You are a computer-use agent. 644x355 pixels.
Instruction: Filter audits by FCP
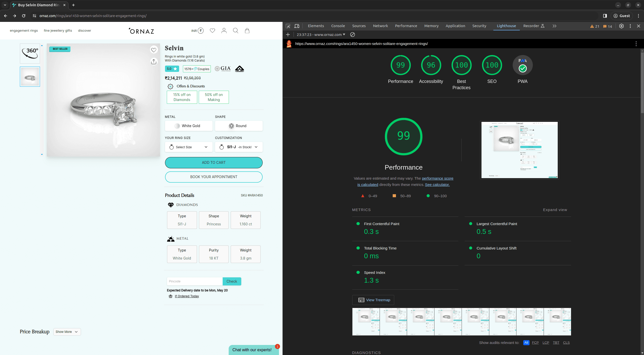coord(535,343)
